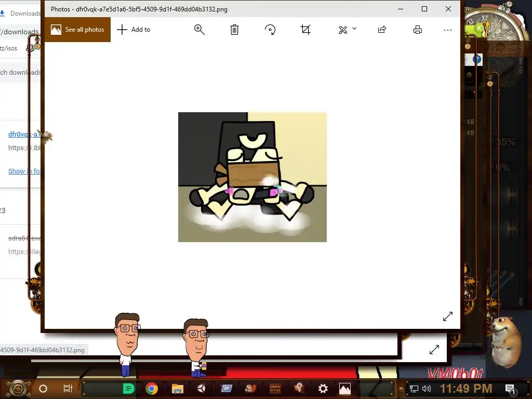
Task: Rotate the image using the rotate icon
Action: coord(270,30)
